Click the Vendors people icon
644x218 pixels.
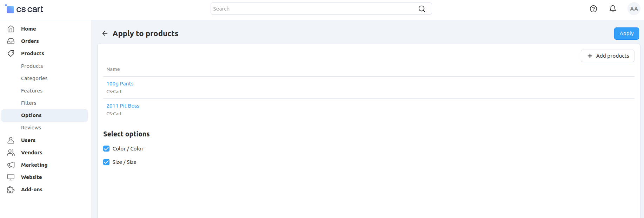click(11, 153)
